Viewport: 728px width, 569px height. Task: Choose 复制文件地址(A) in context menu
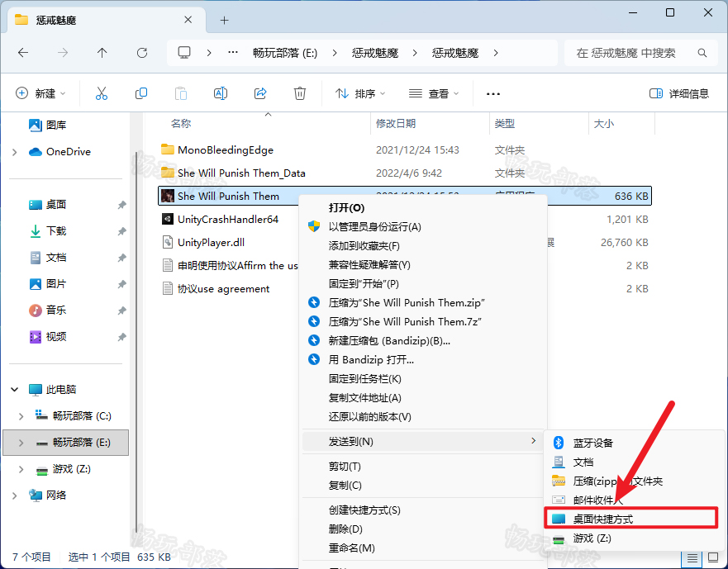pos(425,398)
